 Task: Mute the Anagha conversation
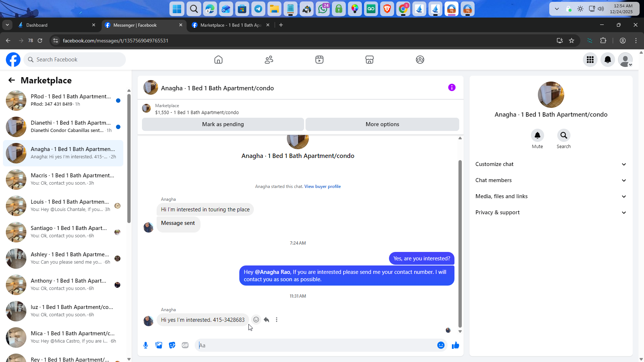[x=538, y=135]
